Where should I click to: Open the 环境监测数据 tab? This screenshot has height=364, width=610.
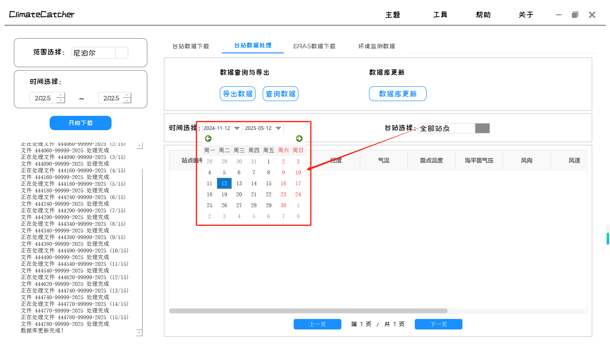pos(376,46)
